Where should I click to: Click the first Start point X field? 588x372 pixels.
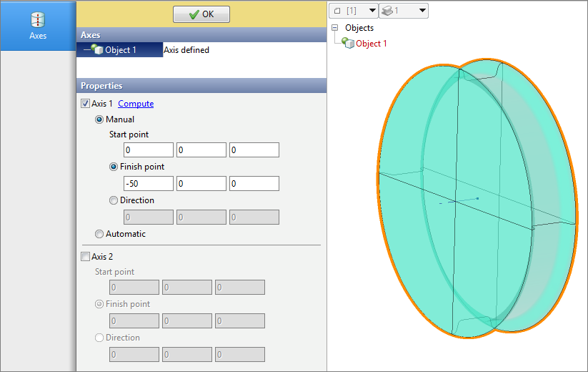coord(149,150)
